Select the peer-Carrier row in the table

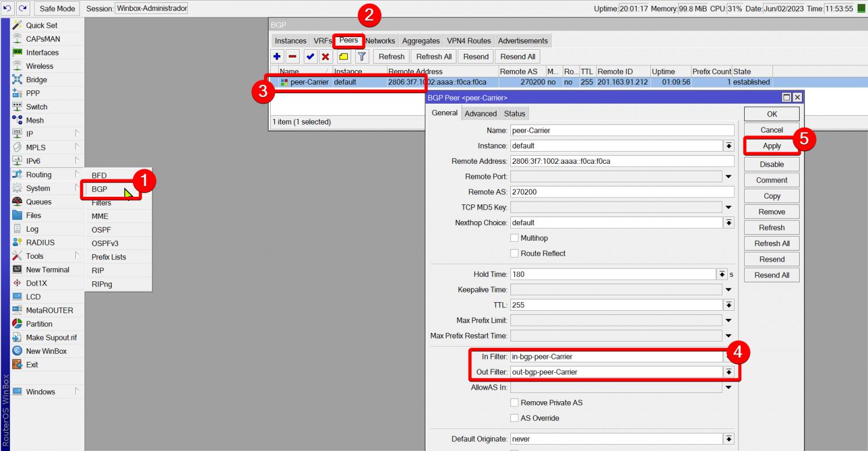pos(347,82)
